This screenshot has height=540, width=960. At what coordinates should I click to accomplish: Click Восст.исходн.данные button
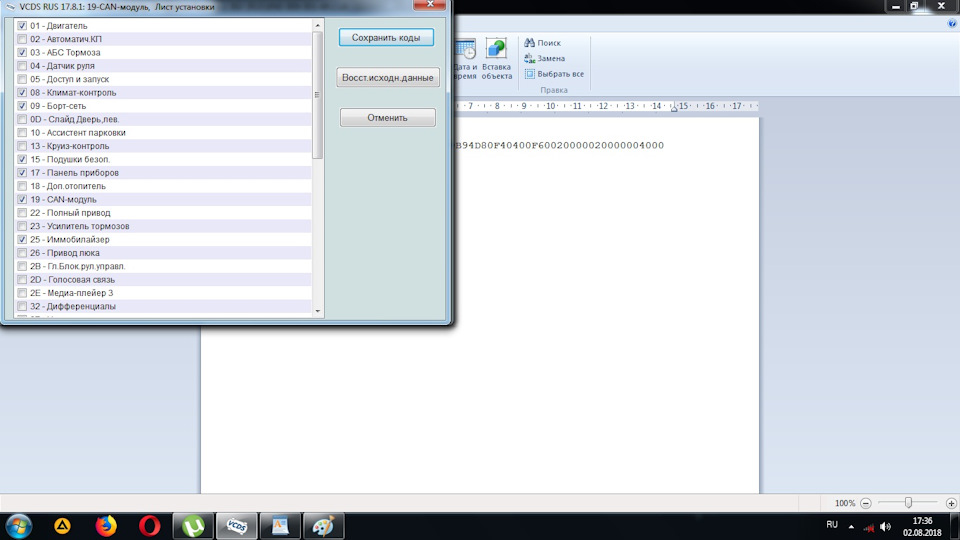(388, 78)
